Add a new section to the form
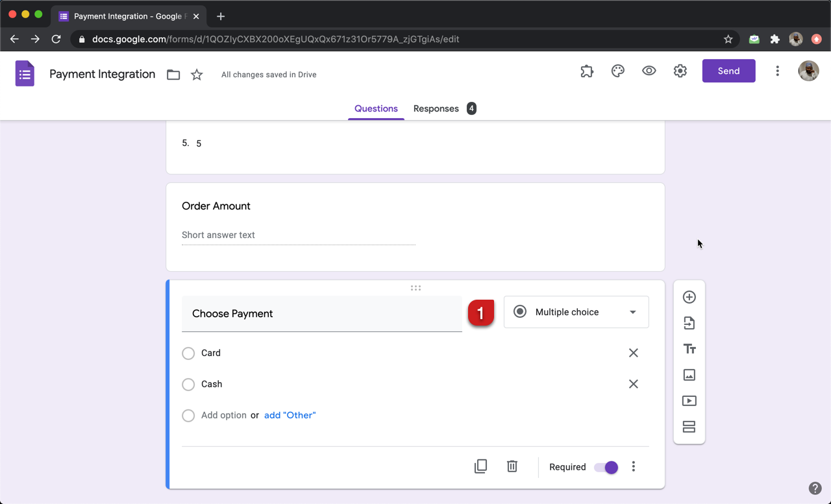The image size is (831, 504). 689,426
